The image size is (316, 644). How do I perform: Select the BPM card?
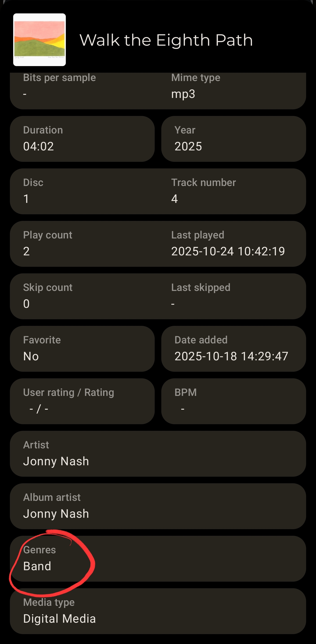233,401
